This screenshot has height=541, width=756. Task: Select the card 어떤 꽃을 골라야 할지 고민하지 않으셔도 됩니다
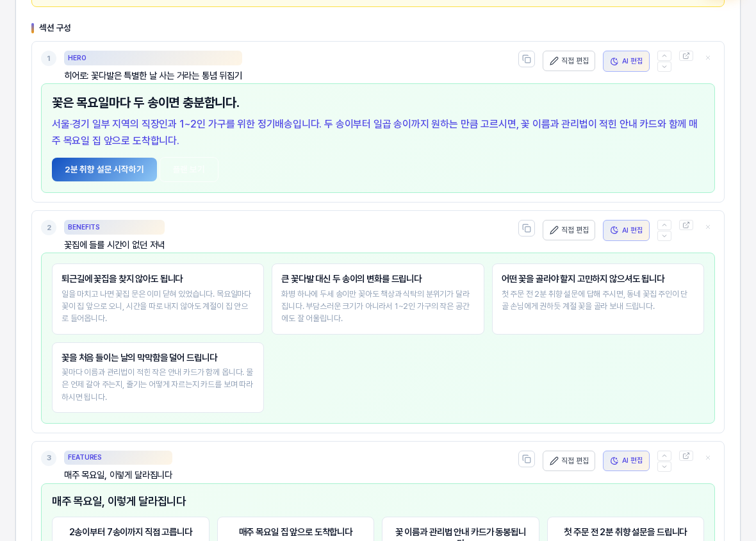coord(598,299)
